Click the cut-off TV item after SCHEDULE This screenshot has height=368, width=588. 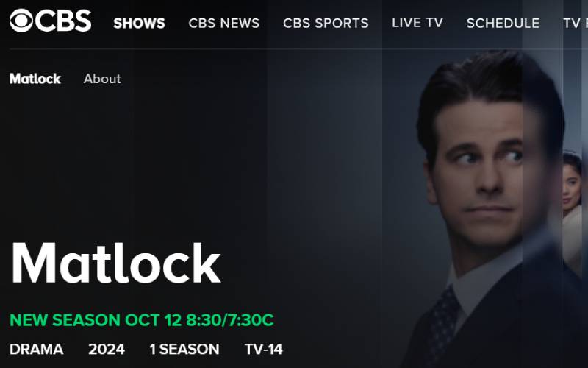point(576,24)
